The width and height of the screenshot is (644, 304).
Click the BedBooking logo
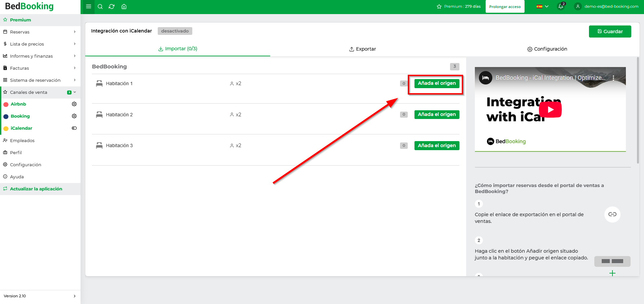pyautogui.click(x=29, y=6)
